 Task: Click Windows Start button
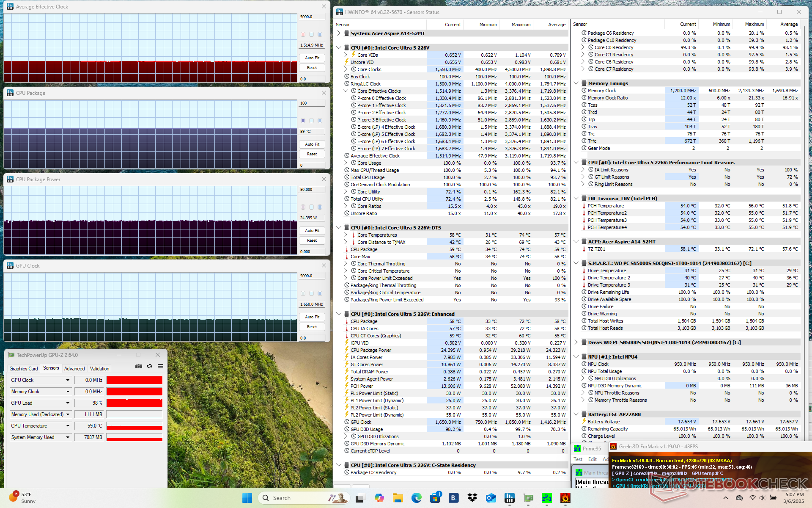(x=247, y=498)
